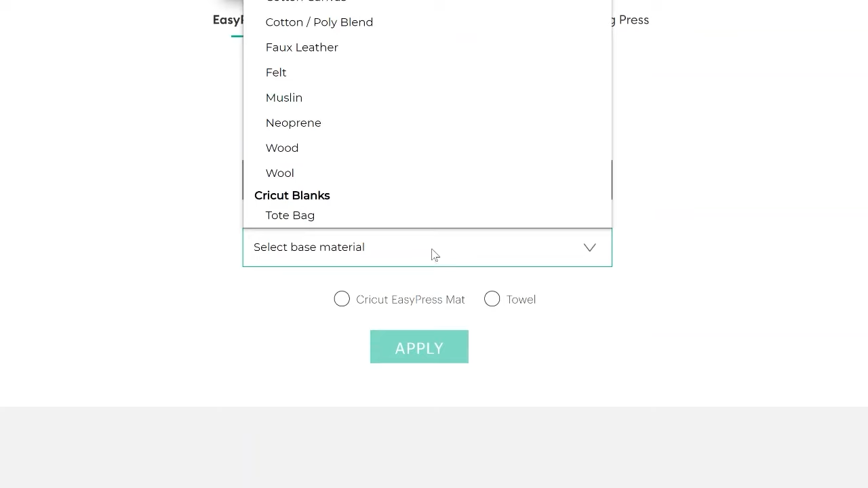Image resolution: width=868 pixels, height=488 pixels.
Task: Select the Towel radio button
Action: (x=492, y=299)
